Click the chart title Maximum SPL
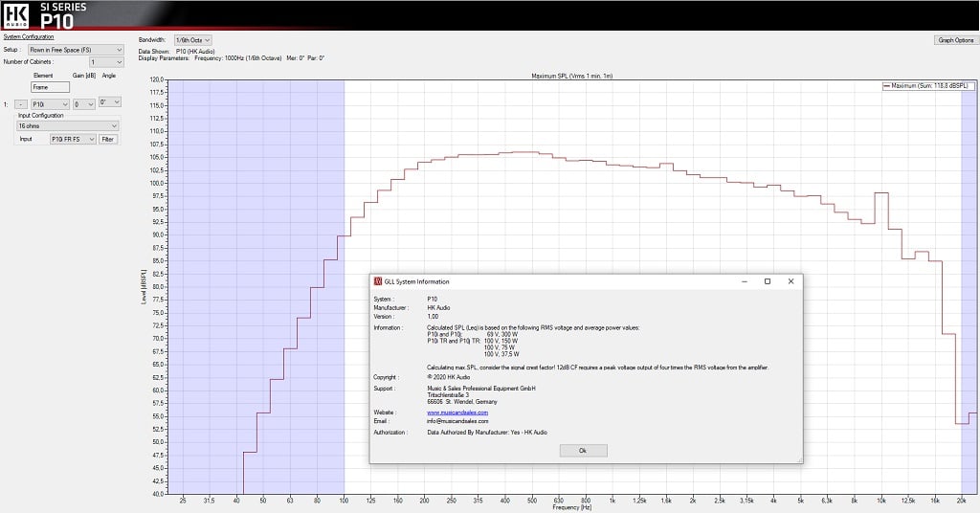The height and width of the screenshot is (513, 980). click(x=572, y=76)
